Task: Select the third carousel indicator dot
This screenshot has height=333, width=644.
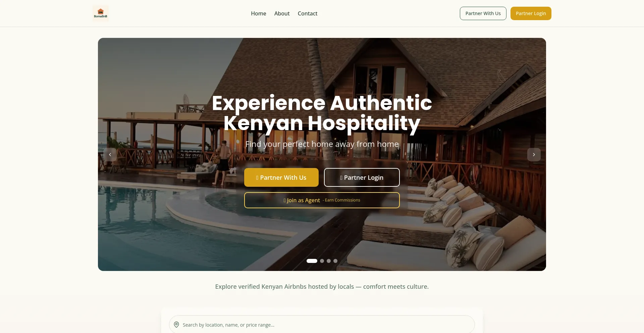Action: 329,261
